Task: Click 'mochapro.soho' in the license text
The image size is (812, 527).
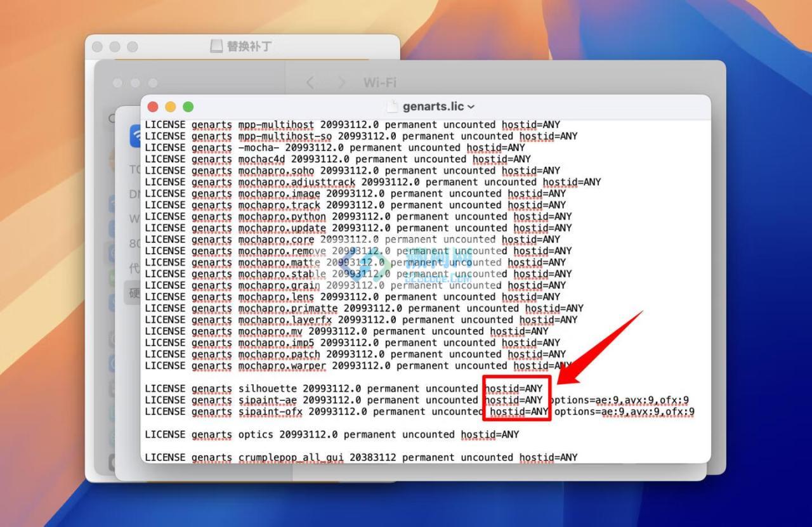Action: pos(276,171)
